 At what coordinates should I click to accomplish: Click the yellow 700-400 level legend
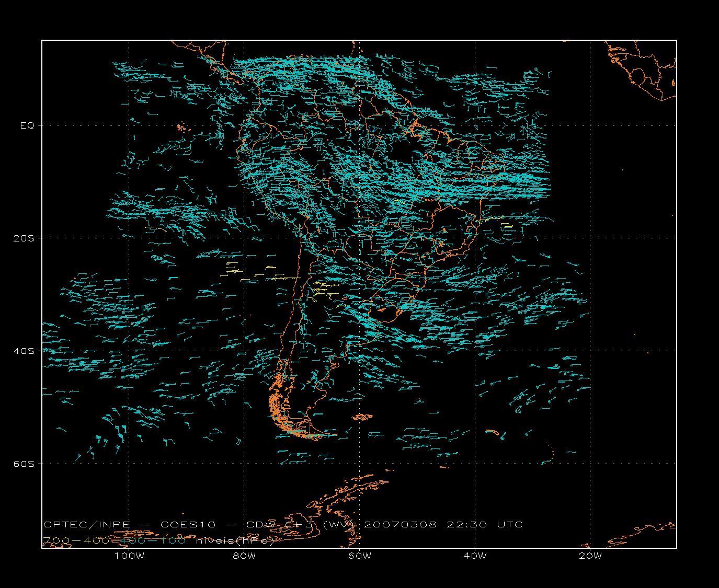click(76, 540)
